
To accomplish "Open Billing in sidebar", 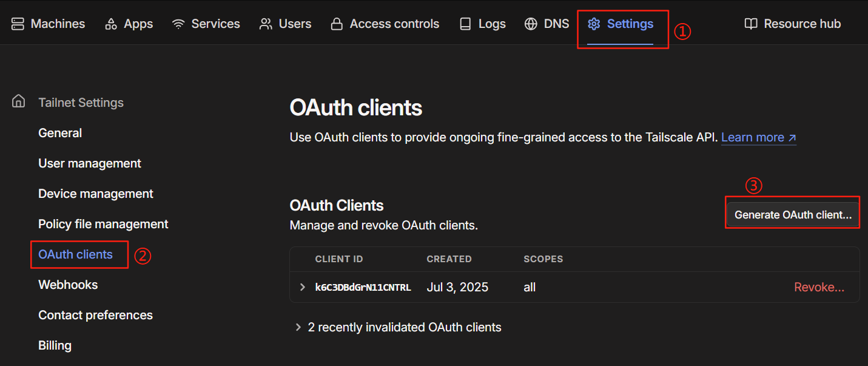I will [55, 345].
